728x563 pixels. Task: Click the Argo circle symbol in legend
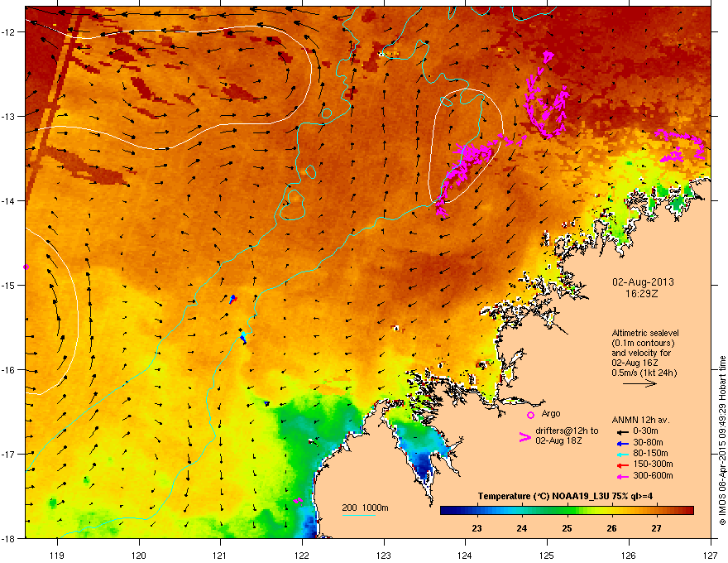click(530, 415)
